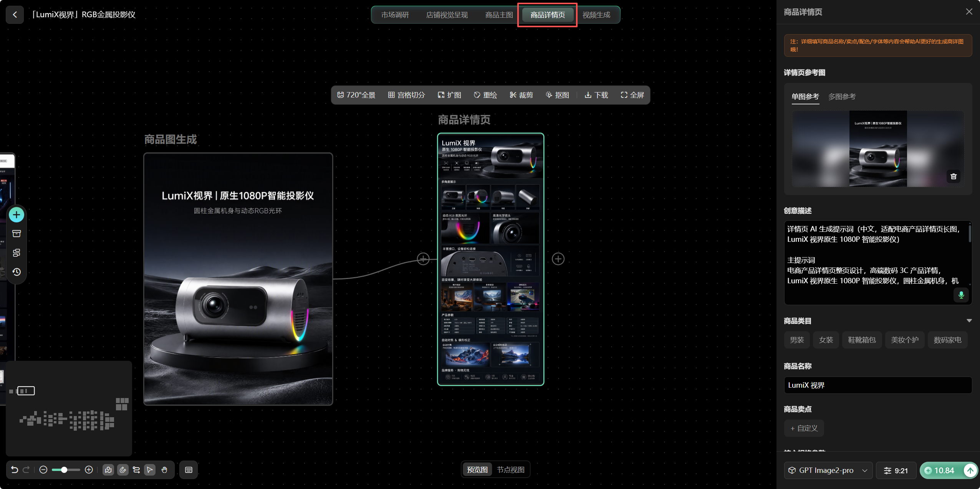The image size is (980, 489).
Task: Click the node layout icon in left sidebar
Action: coord(17,253)
